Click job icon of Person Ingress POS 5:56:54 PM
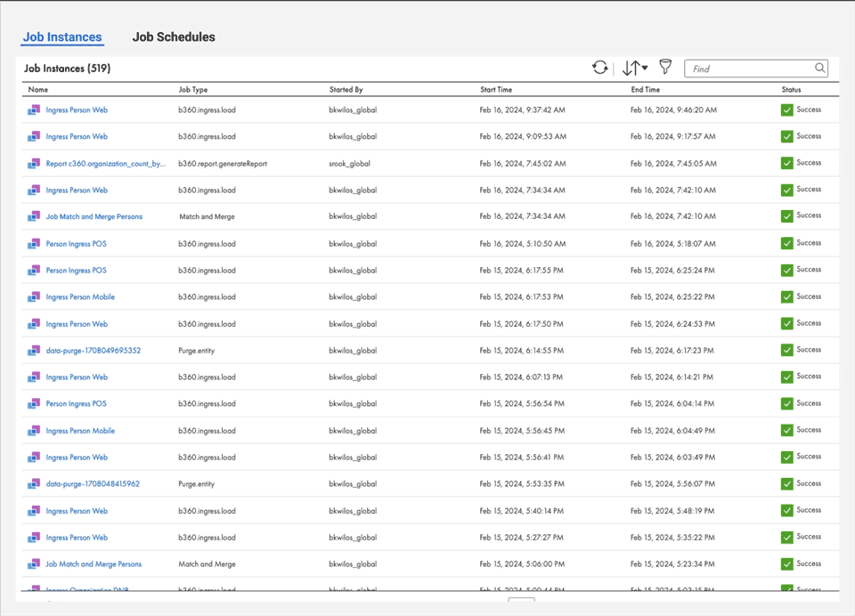 pyautogui.click(x=34, y=404)
